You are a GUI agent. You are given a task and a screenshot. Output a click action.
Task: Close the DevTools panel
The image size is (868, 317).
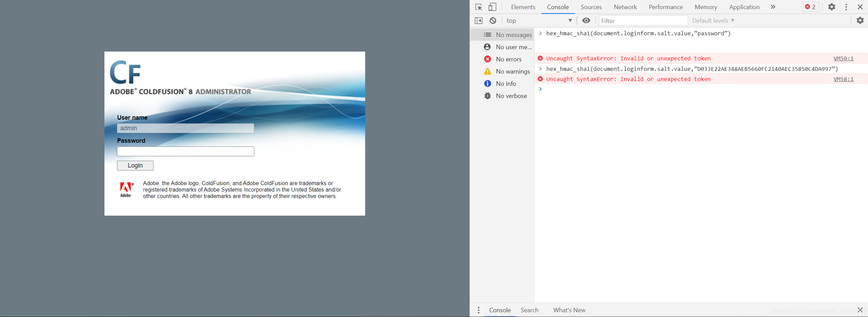click(860, 7)
